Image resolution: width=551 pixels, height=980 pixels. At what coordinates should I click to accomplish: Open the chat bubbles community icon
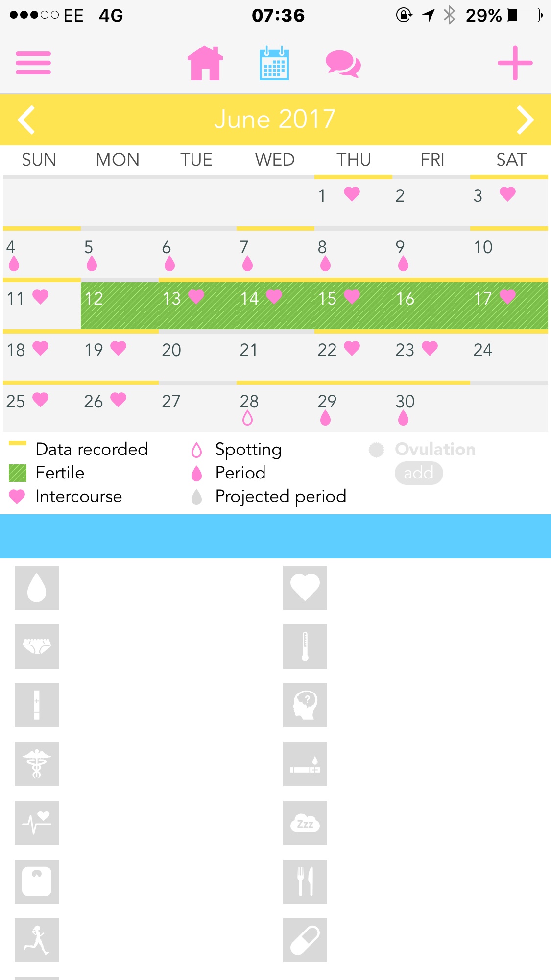point(343,64)
